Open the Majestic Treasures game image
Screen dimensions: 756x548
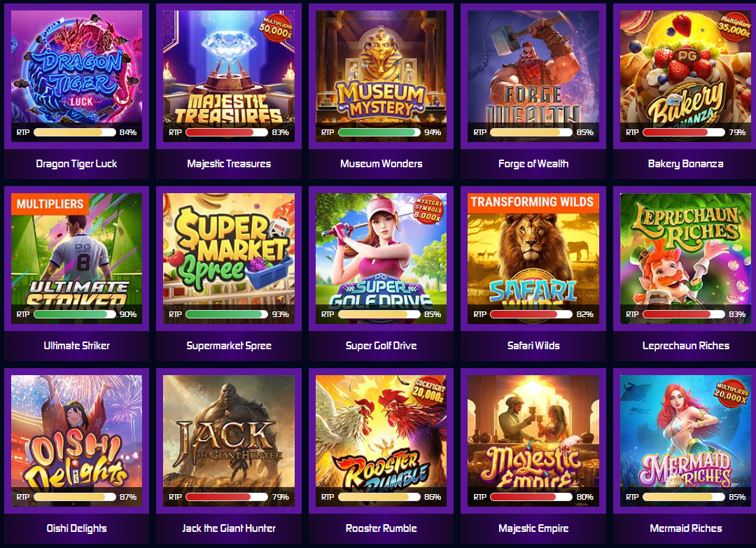[228, 76]
